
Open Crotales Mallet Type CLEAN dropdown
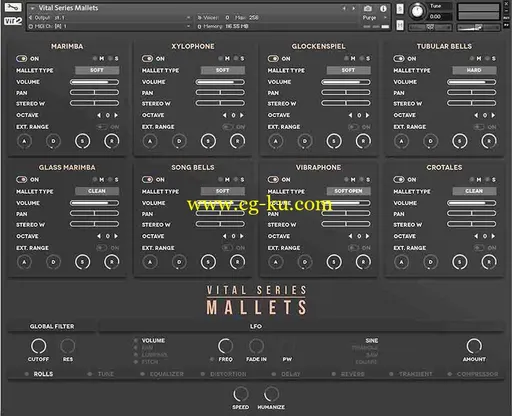tap(474, 191)
